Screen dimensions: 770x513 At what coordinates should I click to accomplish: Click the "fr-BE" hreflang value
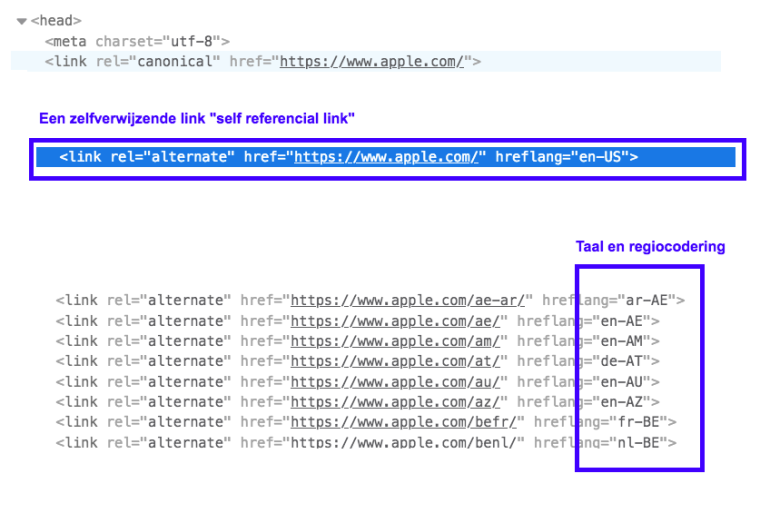pos(638,422)
